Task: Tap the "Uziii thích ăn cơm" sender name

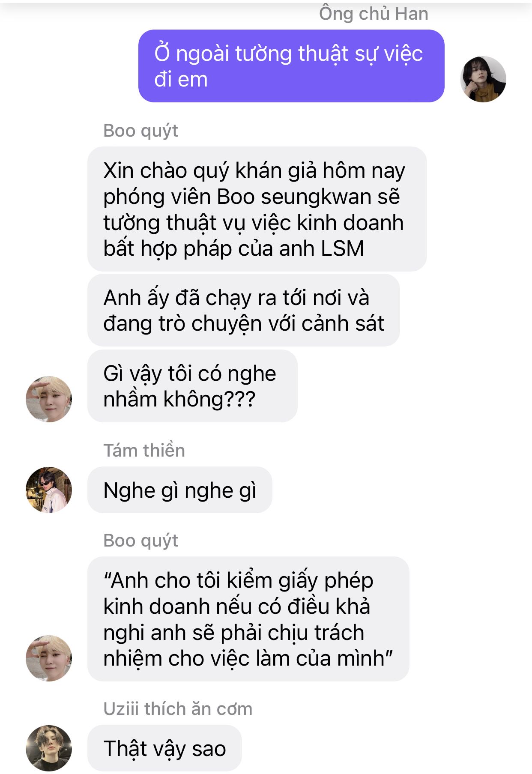Action: coord(178,709)
